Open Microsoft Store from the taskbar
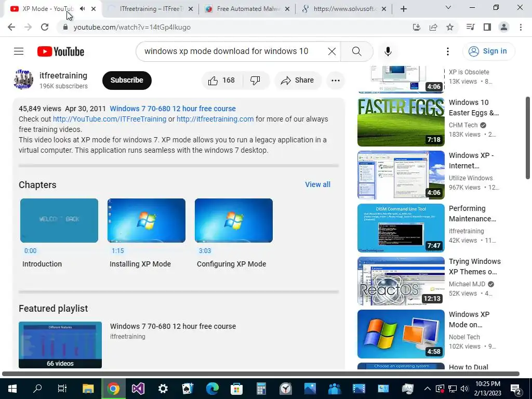Screen dimensions: 532x399 click(x=236, y=389)
